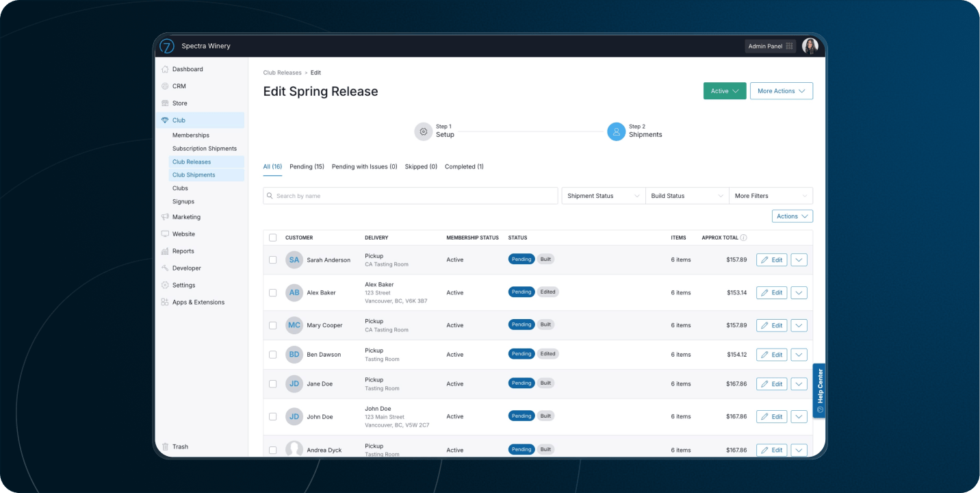Viewport: 980px width, 493px height.
Task: Click the Reports chart icon
Action: pos(165,251)
